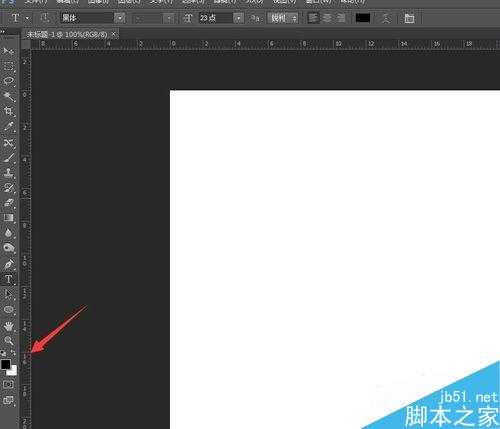Select the Pen tool
This screenshot has height=429, width=500.
pyautogui.click(x=9, y=264)
